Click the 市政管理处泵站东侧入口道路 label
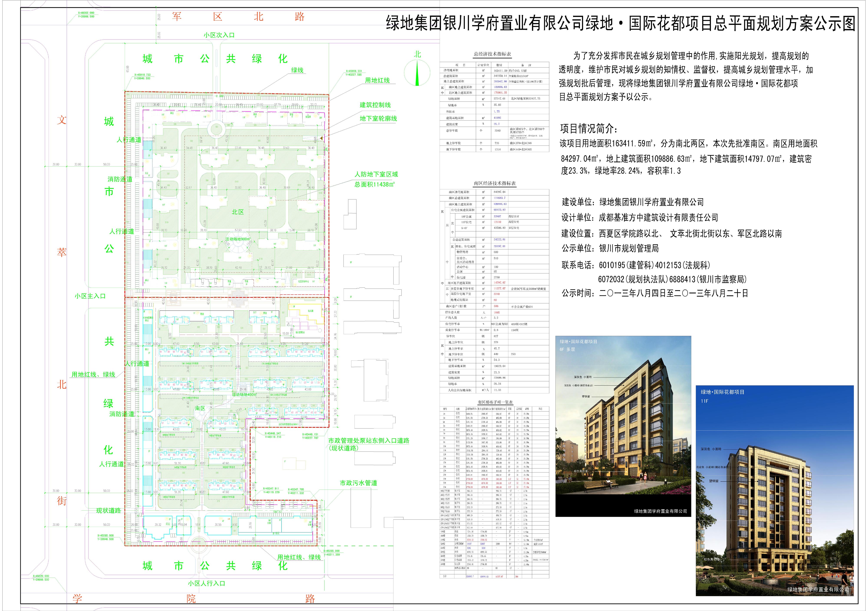 click(369, 440)
